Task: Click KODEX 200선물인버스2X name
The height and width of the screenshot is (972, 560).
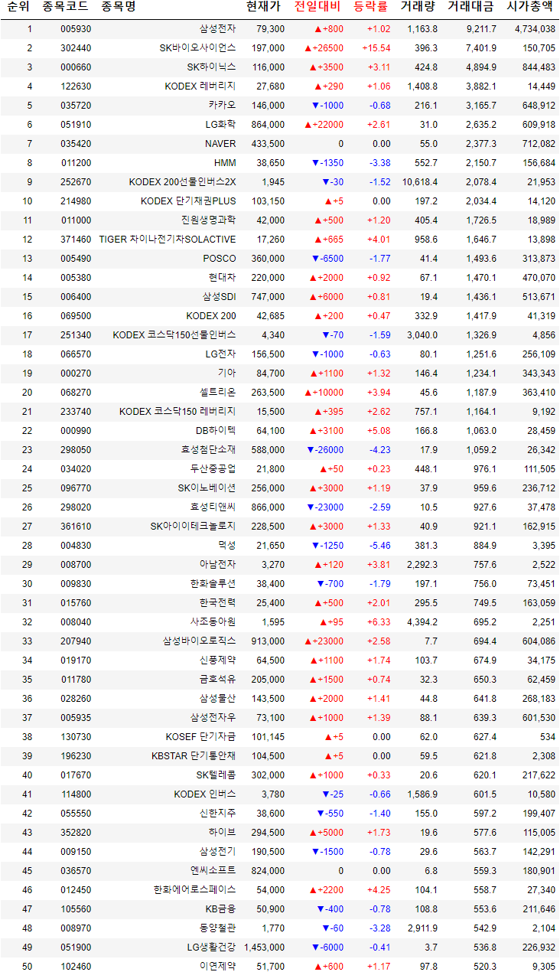Action: [x=183, y=182]
